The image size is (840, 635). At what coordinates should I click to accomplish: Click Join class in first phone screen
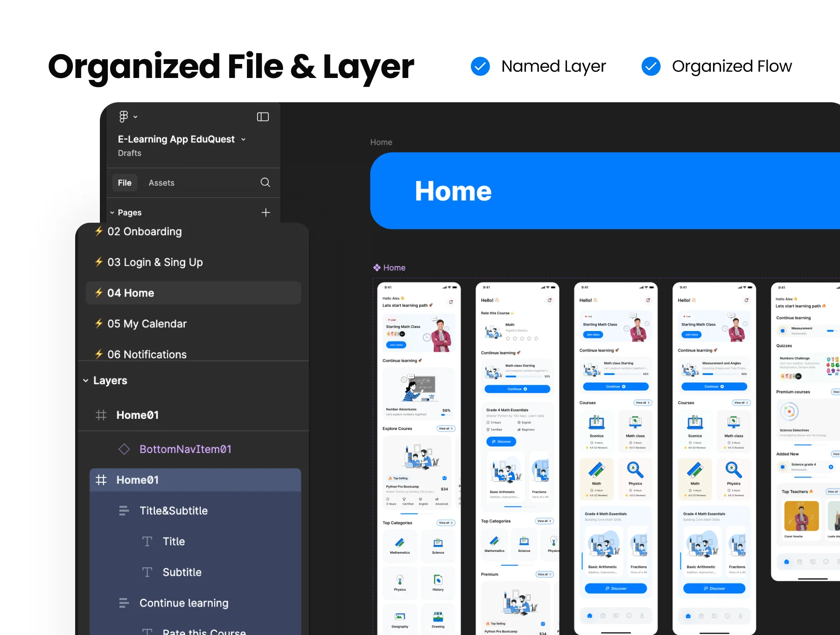(396, 345)
